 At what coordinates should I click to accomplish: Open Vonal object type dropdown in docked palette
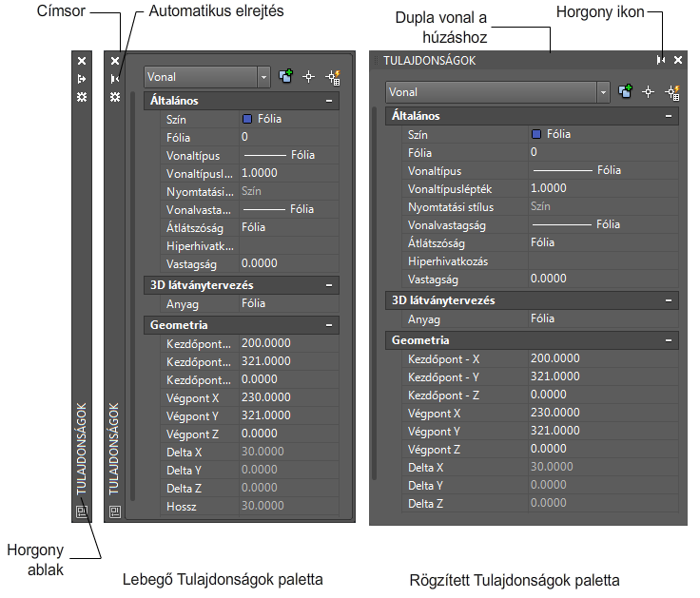point(603,92)
